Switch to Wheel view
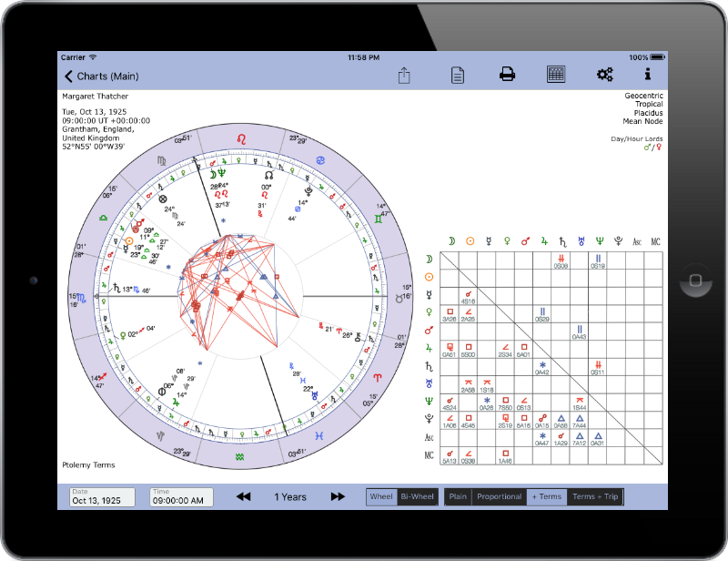Viewport: 728px width, 561px height. click(x=381, y=497)
